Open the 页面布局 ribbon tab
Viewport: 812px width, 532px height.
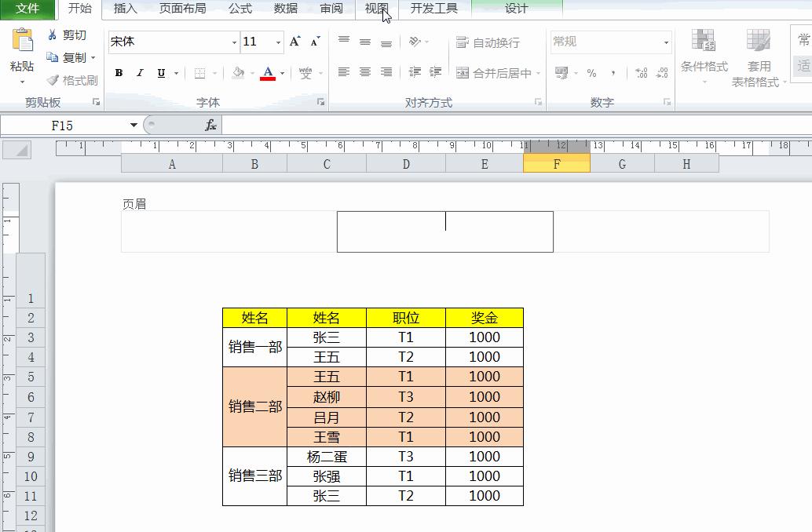click(x=182, y=9)
